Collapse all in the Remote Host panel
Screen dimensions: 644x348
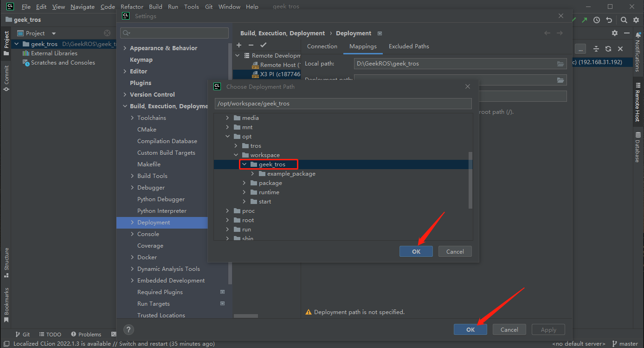(597, 49)
